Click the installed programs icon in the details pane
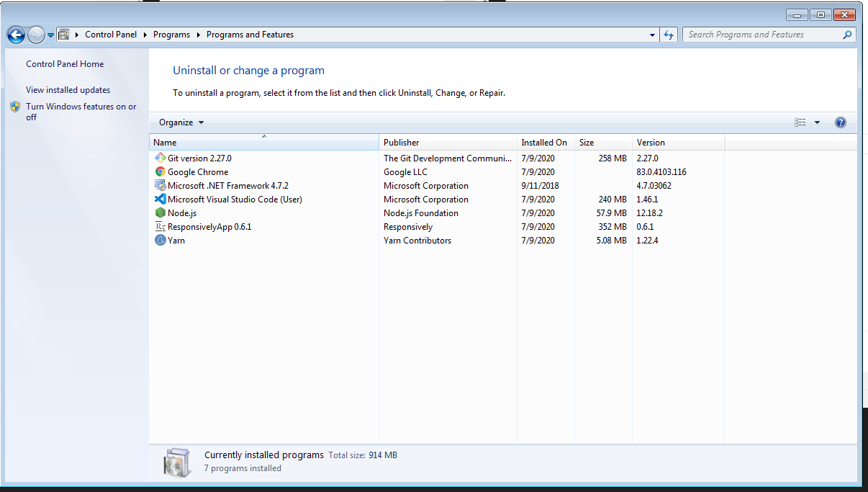This screenshot has height=492, width=868. (176, 462)
